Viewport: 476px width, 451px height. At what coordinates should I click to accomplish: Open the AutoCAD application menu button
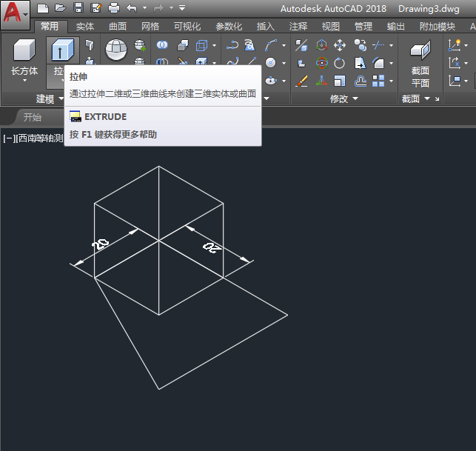[x=15, y=14]
